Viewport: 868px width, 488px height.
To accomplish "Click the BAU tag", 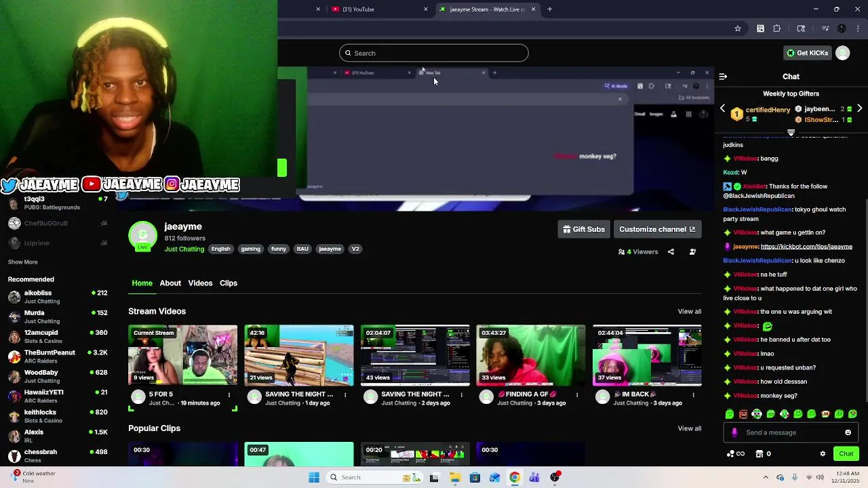I will (302, 249).
